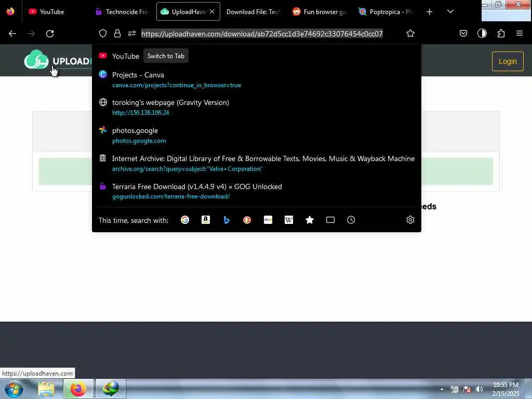The width and height of the screenshot is (532, 399).
Task: Search in open tabs icon
Action: coord(330,220)
